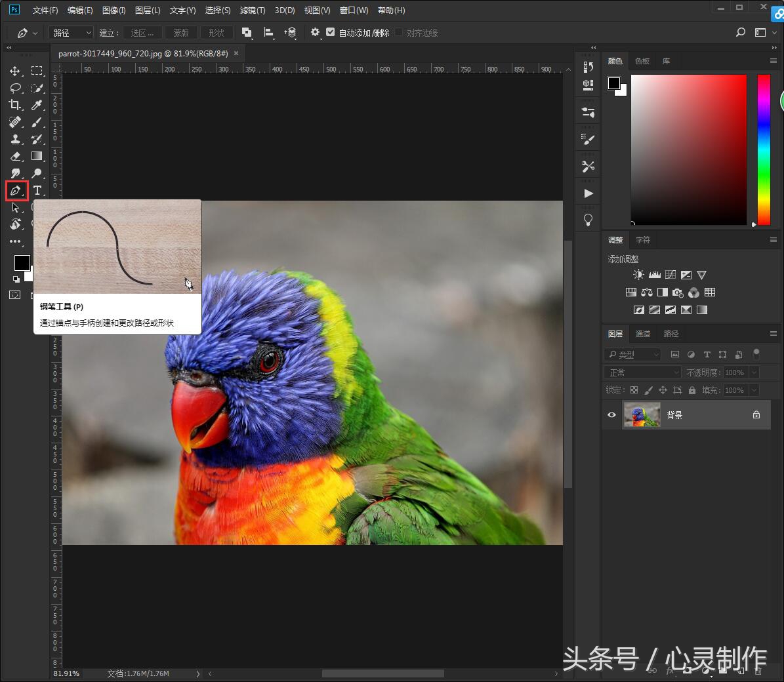
Task: Hide the 背景 layer with eye icon
Action: click(611, 415)
